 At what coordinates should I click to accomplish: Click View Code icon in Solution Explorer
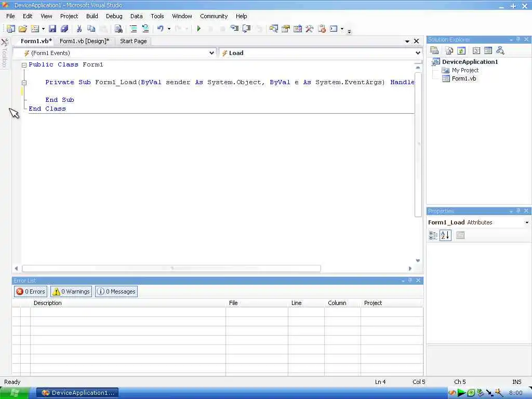(476, 50)
